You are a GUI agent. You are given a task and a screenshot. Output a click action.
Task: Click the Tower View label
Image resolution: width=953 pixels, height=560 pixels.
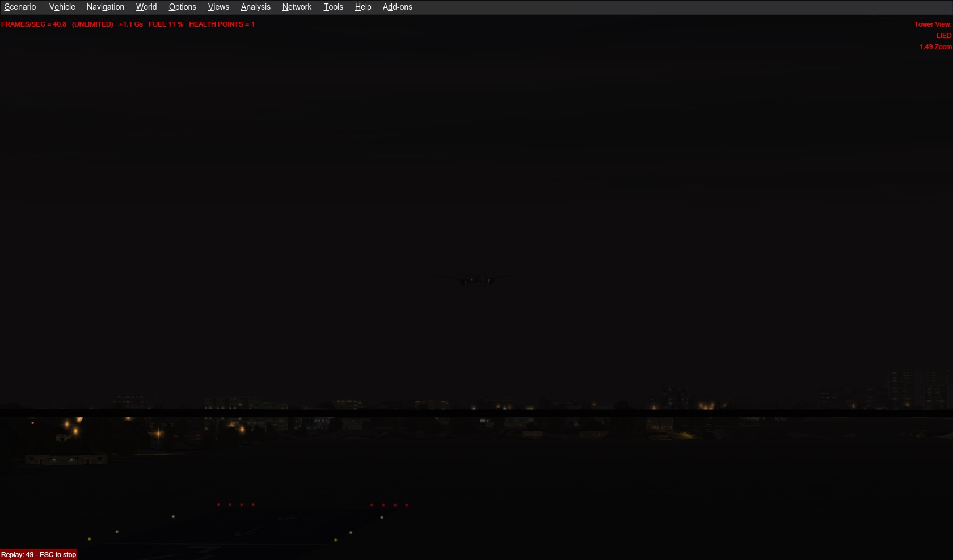pos(932,24)
